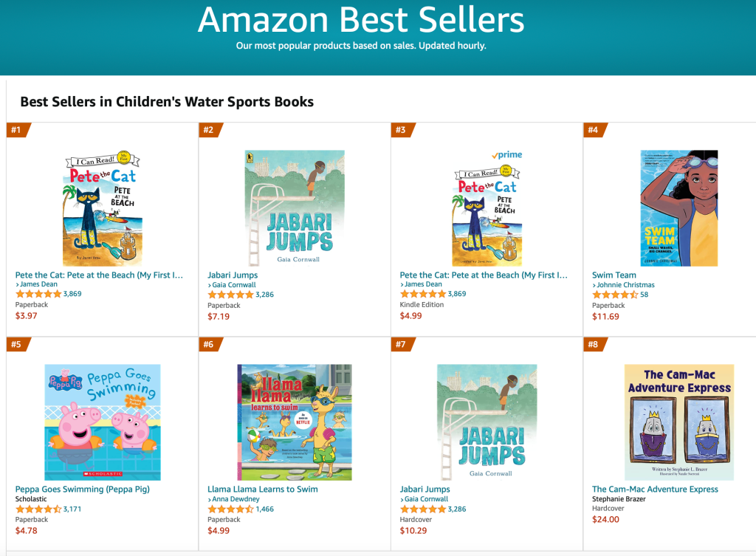This screenshot has height=556, width=756.
Task: Click the $11.69 price of Swim Team
Action: 605,316
